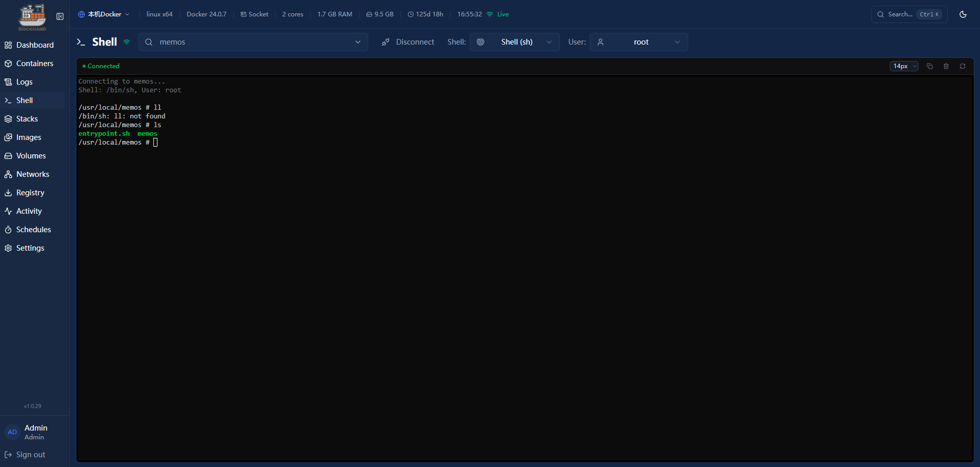
Task: Focus the global Search field
Action: (909, 14)
